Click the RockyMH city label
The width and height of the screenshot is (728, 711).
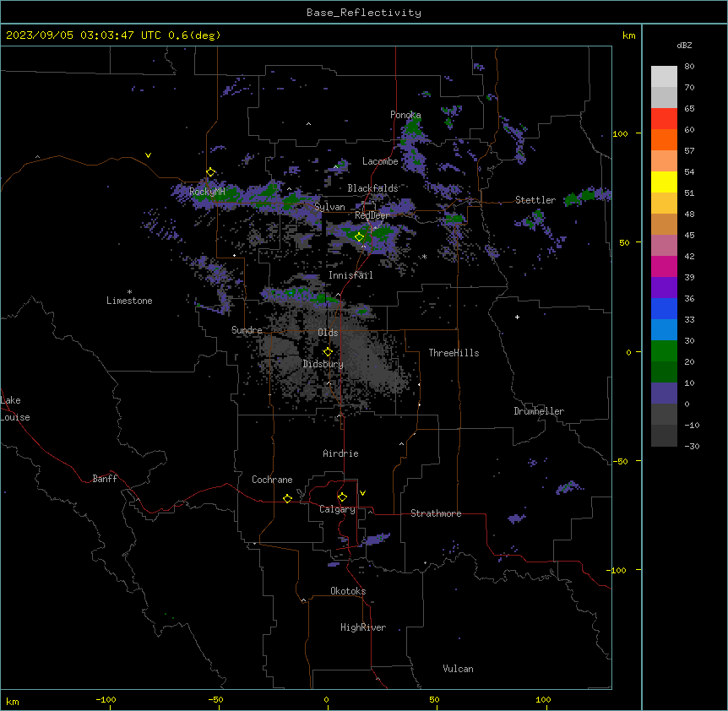(x=207, y=192)
